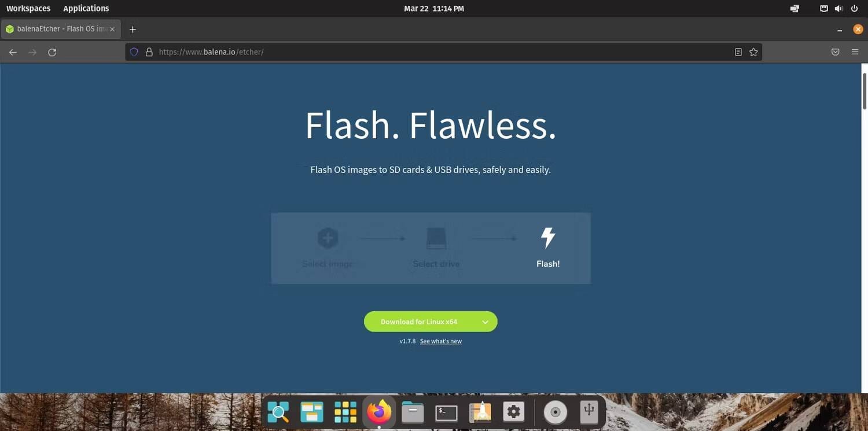The height and width of the screenshot is (431, 868).
Task: Open the See what's new link
Action: (x=440, y=341)
